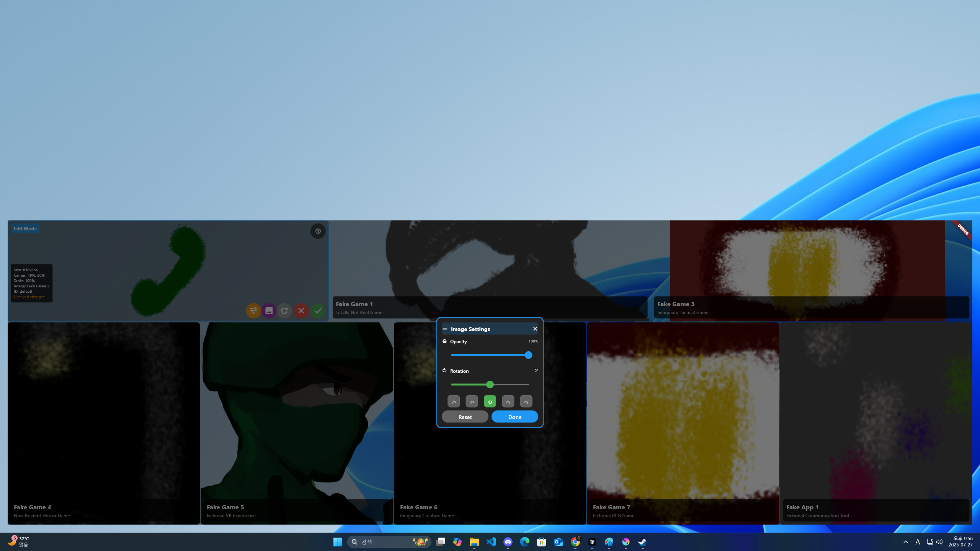Confirm edits with the green checkmark icon
980x551 pixels.
pos(318,311)
